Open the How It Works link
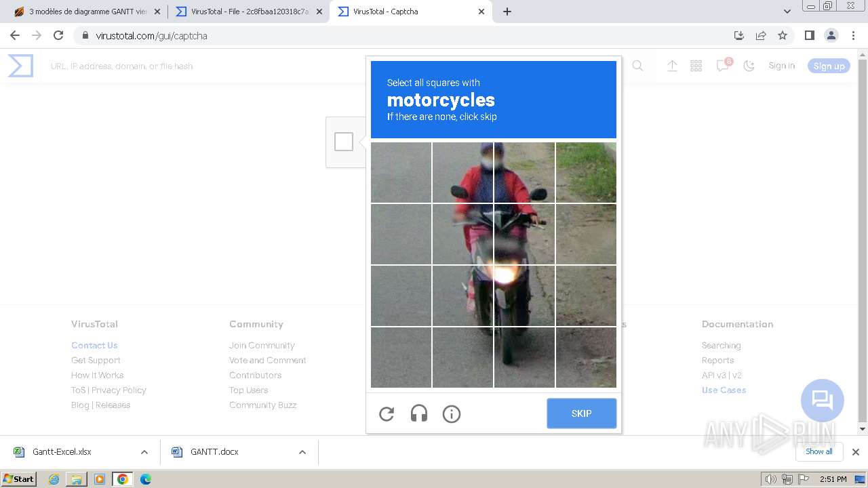Screen dimensions: 868x488 [98, 375]
